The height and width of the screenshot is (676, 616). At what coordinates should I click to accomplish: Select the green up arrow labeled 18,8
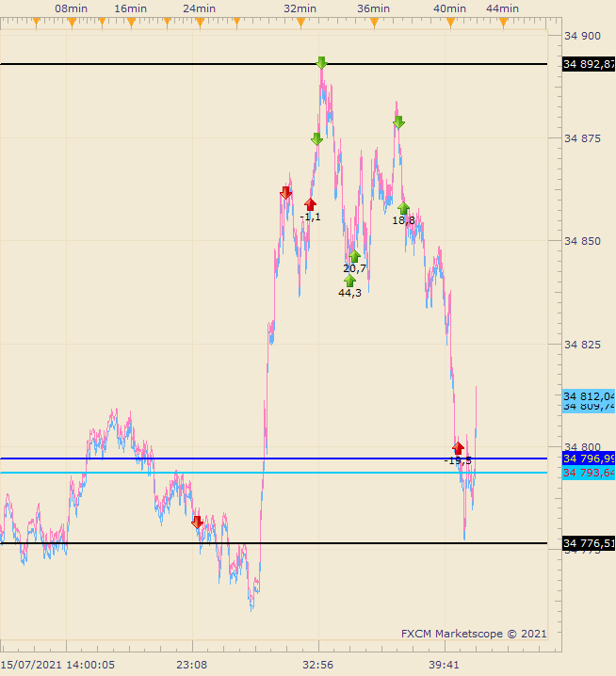pos(403,208)
